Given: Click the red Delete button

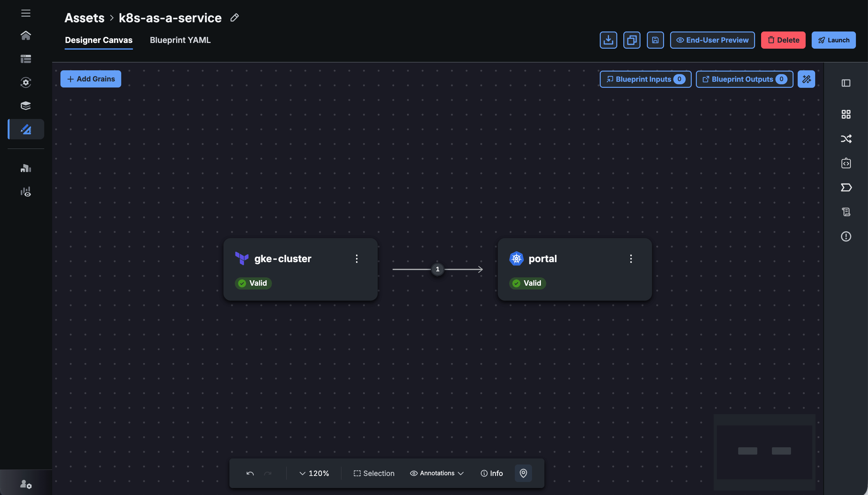Looking at the screenshot, I should [x=783, y=40].
